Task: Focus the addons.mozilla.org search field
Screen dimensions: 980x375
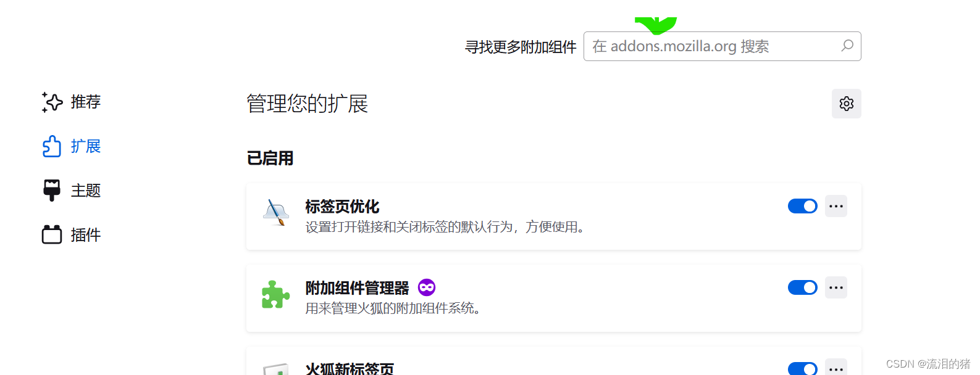Action: 722,46
